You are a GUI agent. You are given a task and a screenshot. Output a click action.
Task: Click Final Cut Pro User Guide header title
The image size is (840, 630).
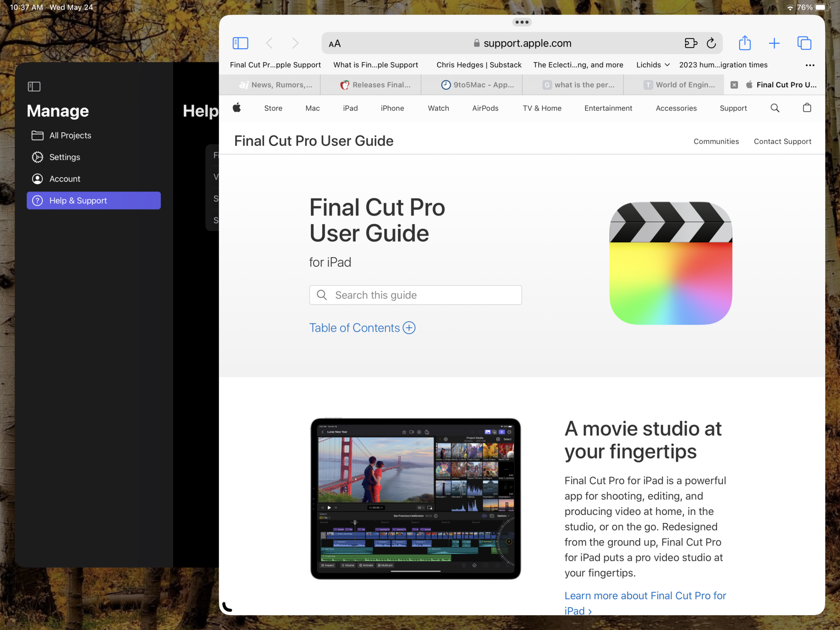314,141
